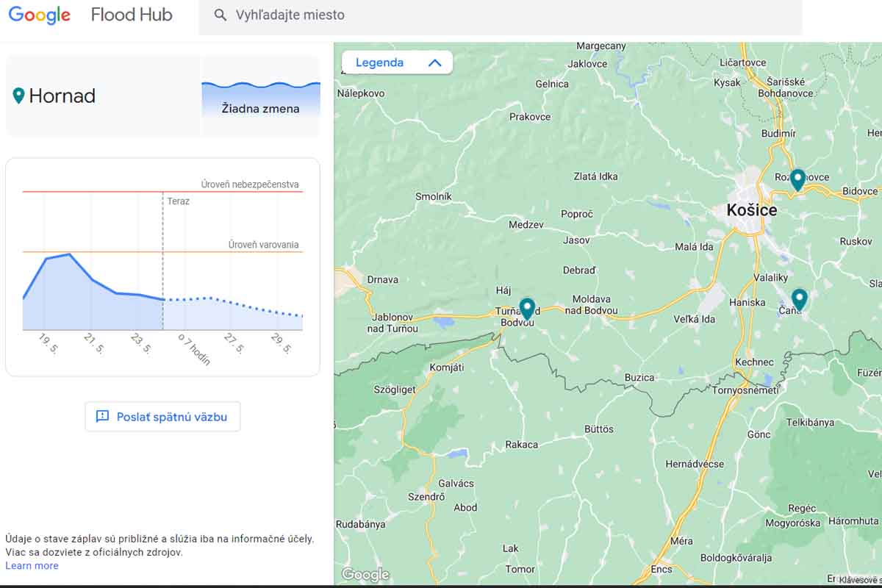The image size is (882, 588).
Task: Click the search magnifier icon
Action: coord(220,15)
